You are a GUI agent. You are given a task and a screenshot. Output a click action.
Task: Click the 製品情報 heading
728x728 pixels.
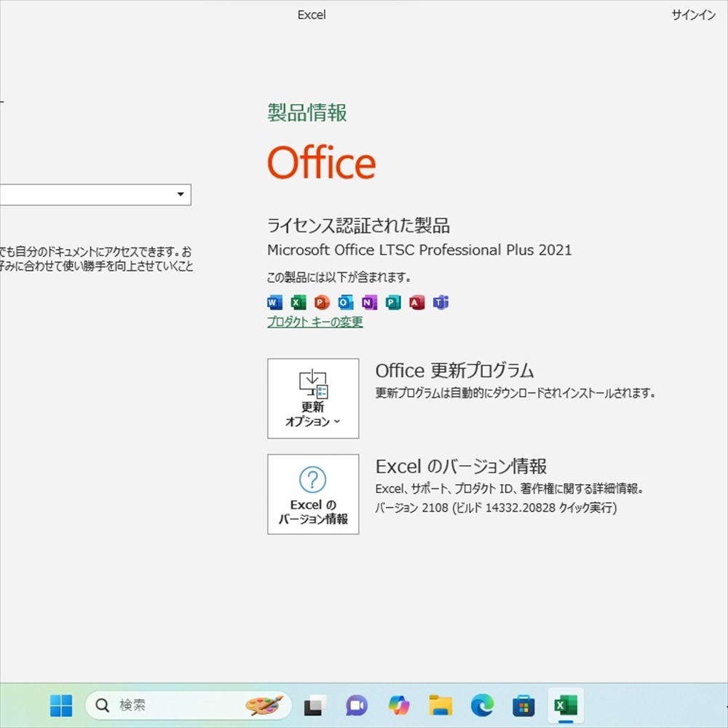[307, 113]
